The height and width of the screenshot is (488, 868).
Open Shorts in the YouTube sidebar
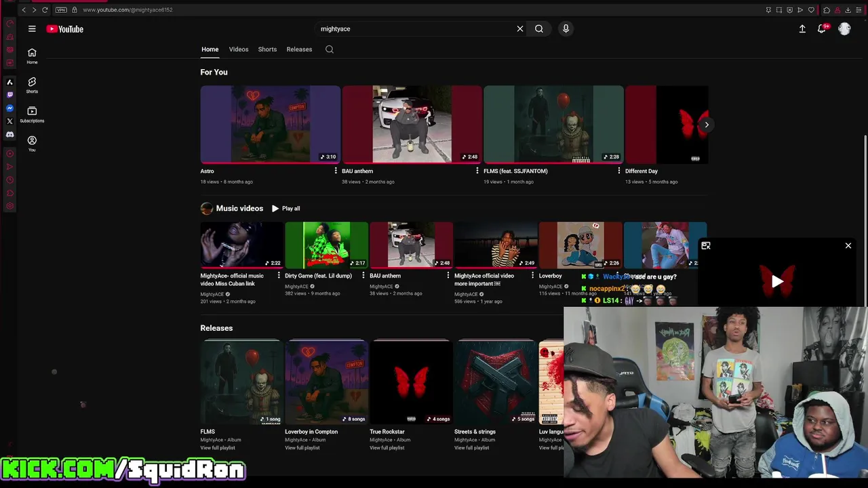pyautogui.click(x=32, y=85)
